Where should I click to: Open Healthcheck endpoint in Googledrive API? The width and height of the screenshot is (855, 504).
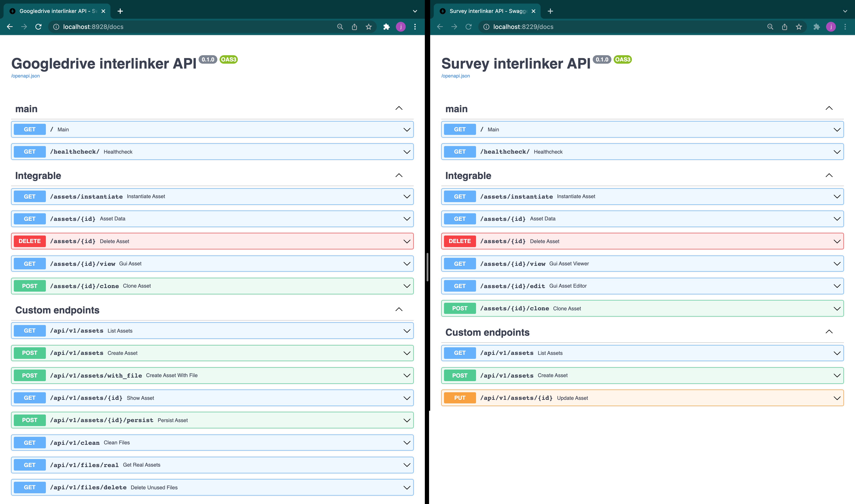point(212,152)
